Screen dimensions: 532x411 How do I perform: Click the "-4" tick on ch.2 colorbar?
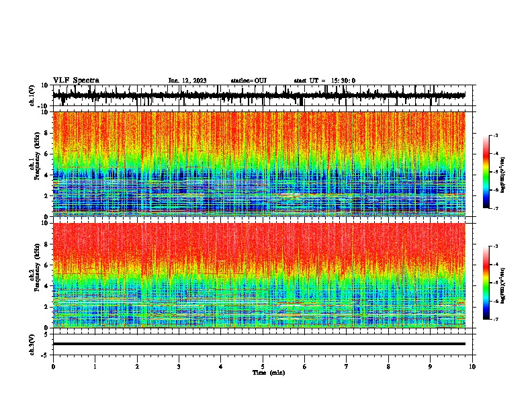495,265
